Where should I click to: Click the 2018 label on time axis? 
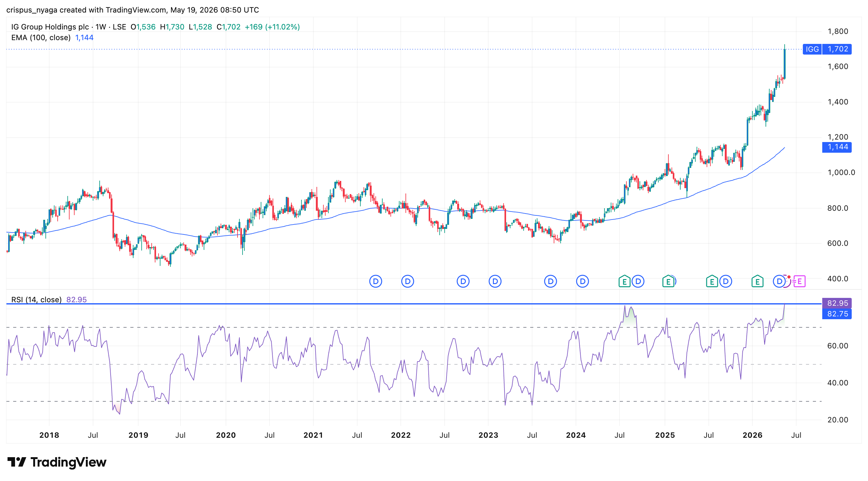click(49, 435)
